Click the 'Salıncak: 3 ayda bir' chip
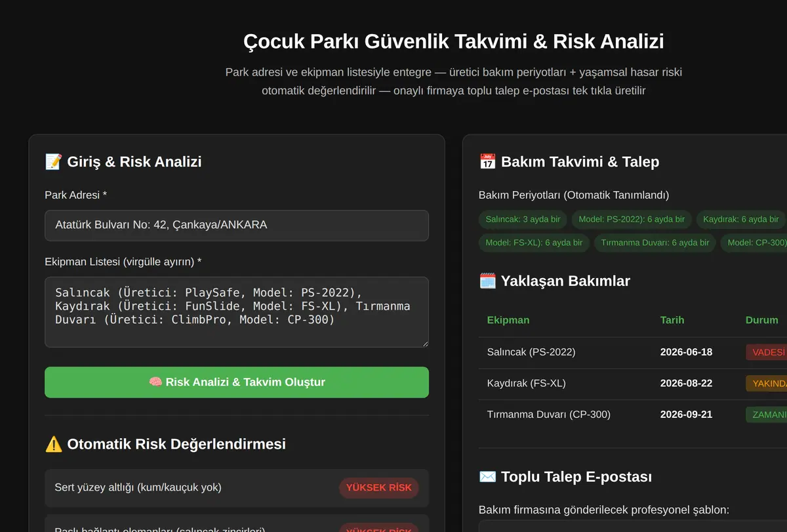787x532 pixels. 523,219
